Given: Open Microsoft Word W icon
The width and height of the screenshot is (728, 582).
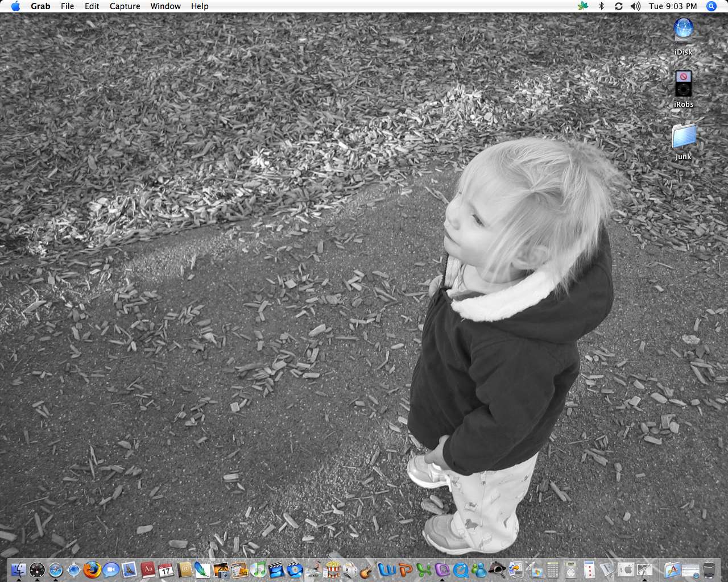Looking at the screenshot, I should (387, 569).
